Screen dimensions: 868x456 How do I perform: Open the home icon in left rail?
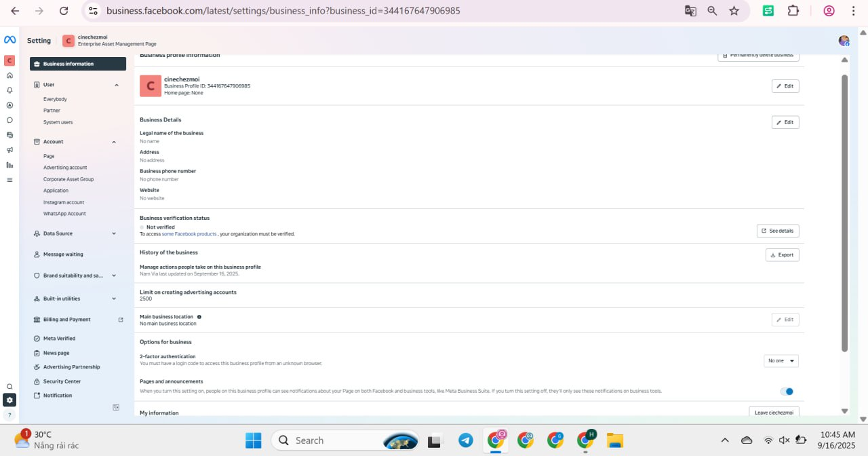click(x=9, y=75)
